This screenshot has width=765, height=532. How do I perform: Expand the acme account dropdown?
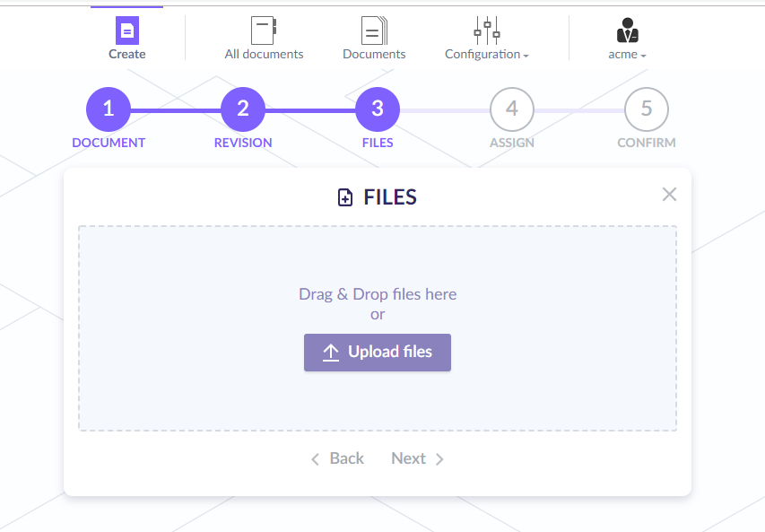[x=627, y=54]
